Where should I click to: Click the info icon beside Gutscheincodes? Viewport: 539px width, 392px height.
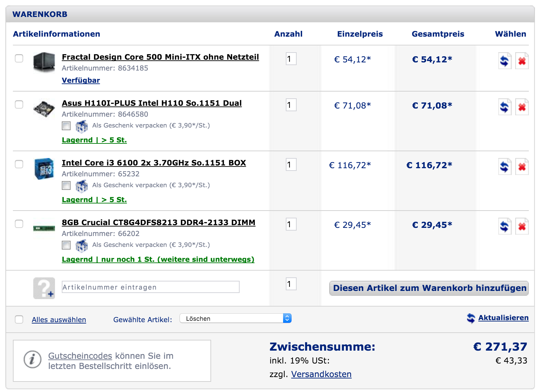click(x=33, y=359)
